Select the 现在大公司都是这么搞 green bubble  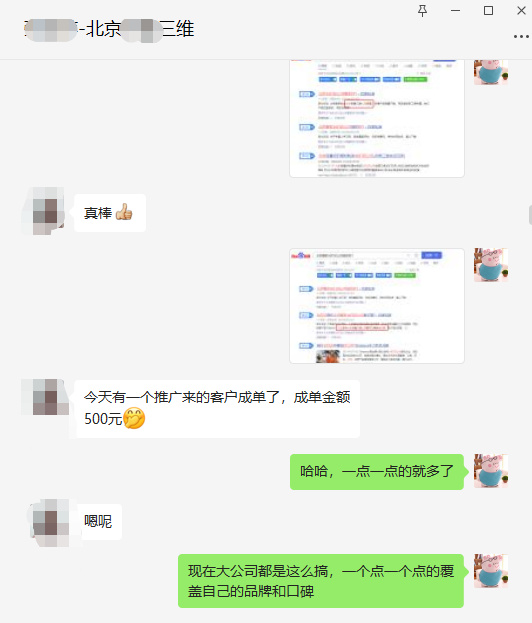[x=321, y=581]
